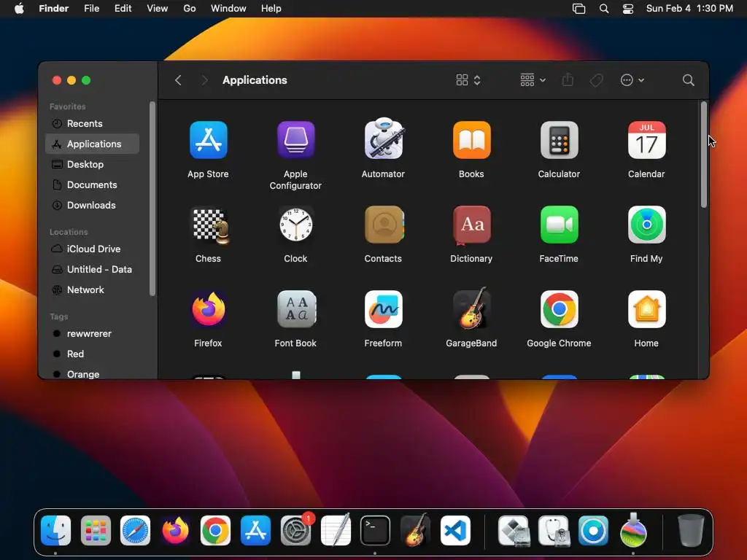Open the Contacts app icon
Screen dimensions: 747x560
point(384,225)
